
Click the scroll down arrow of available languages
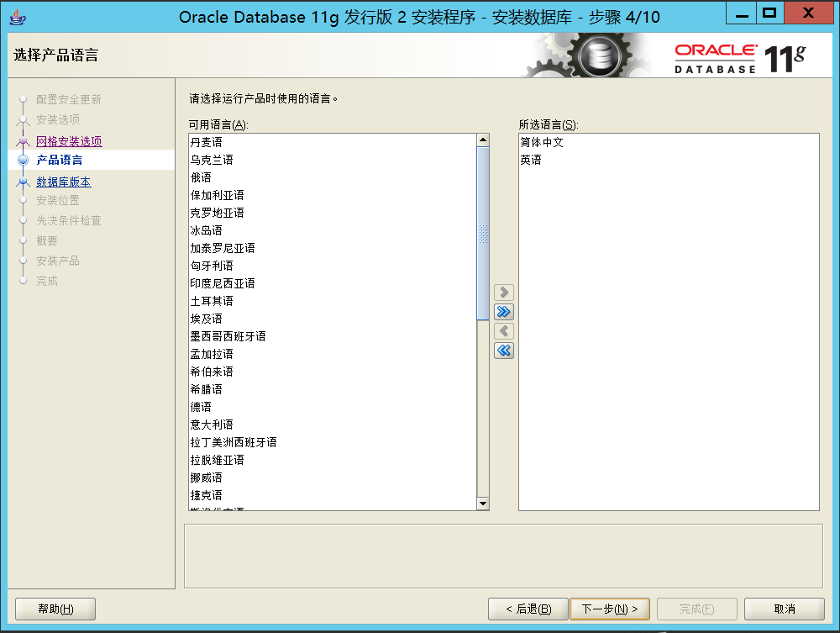(483, 504)
